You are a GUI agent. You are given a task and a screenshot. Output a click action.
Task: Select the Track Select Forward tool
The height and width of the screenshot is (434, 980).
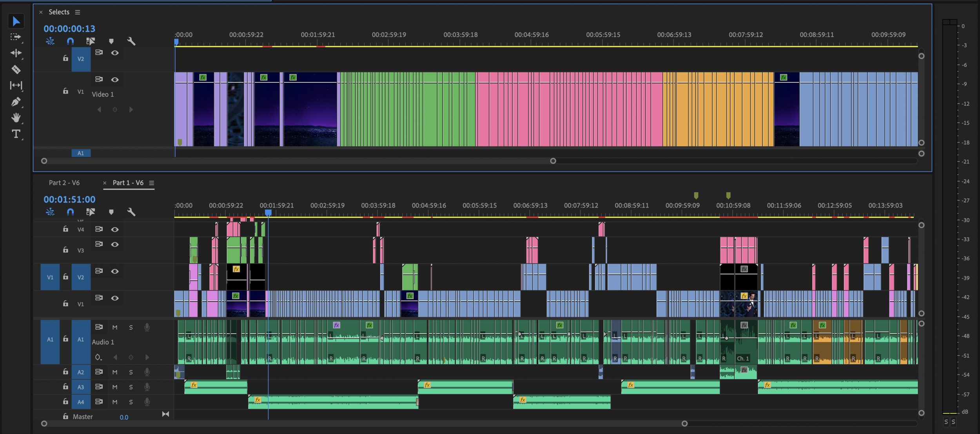point(16,37)
